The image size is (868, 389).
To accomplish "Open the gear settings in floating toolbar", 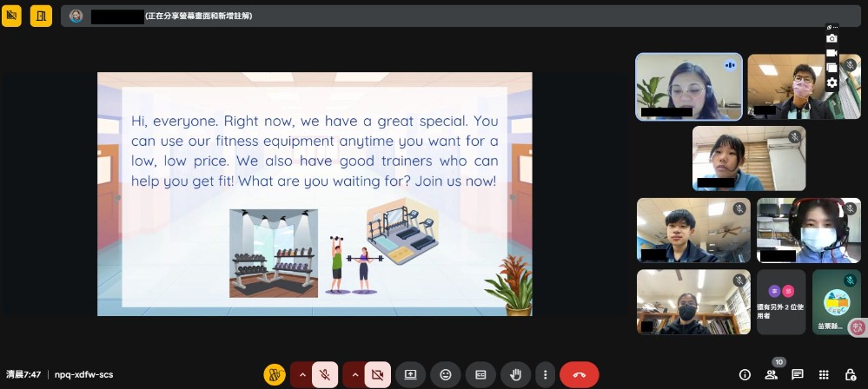I will pyautogui.click(x=832, y=82).
